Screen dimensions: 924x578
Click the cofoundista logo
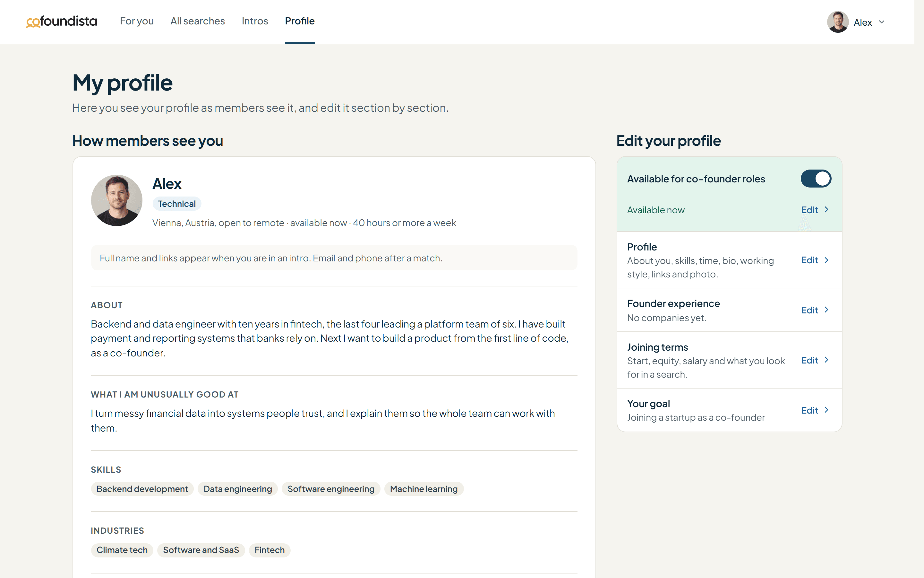(x=62, y=22)
